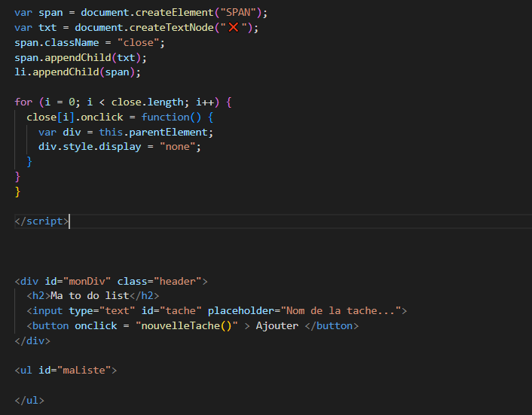Click the "monDiv" id value
The width and height of the screenshot is (532, 415).
[87, 281]
